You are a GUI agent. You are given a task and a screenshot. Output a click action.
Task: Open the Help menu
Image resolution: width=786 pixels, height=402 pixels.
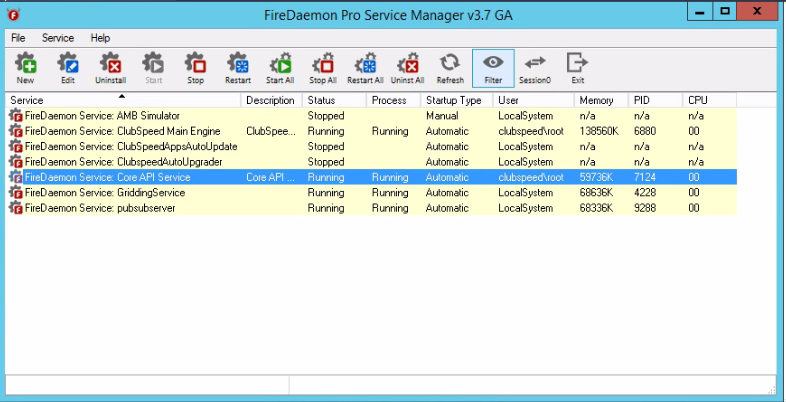[x=100, y=38]
